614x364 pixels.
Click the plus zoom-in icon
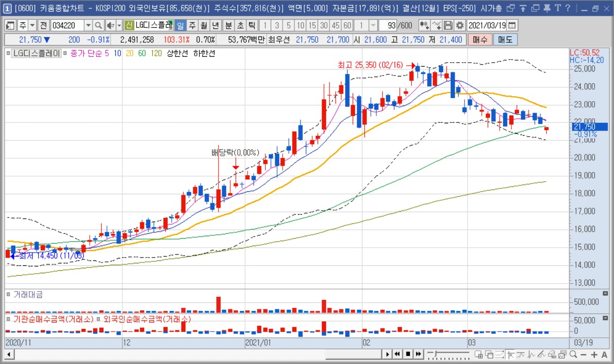pyautogui.click(x=594, y=354)
